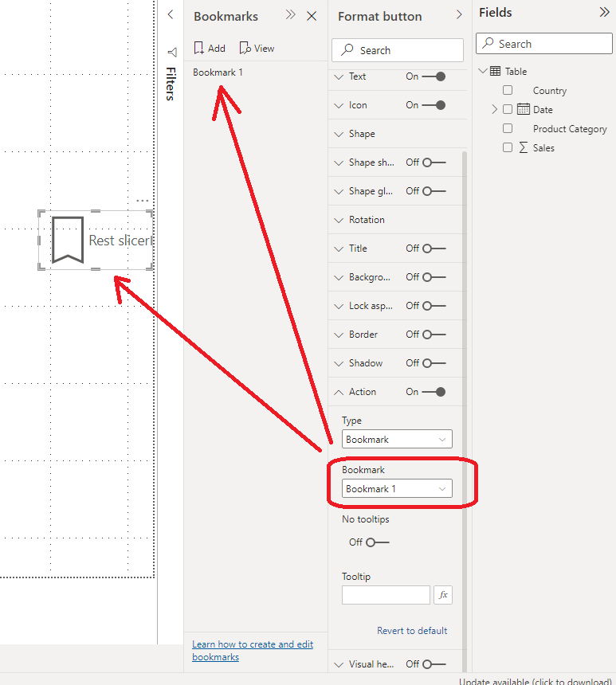Screen dimensions: 616x685
Task: Expand the Date hierarchy arrow
Action: click(x=494, y=109)
